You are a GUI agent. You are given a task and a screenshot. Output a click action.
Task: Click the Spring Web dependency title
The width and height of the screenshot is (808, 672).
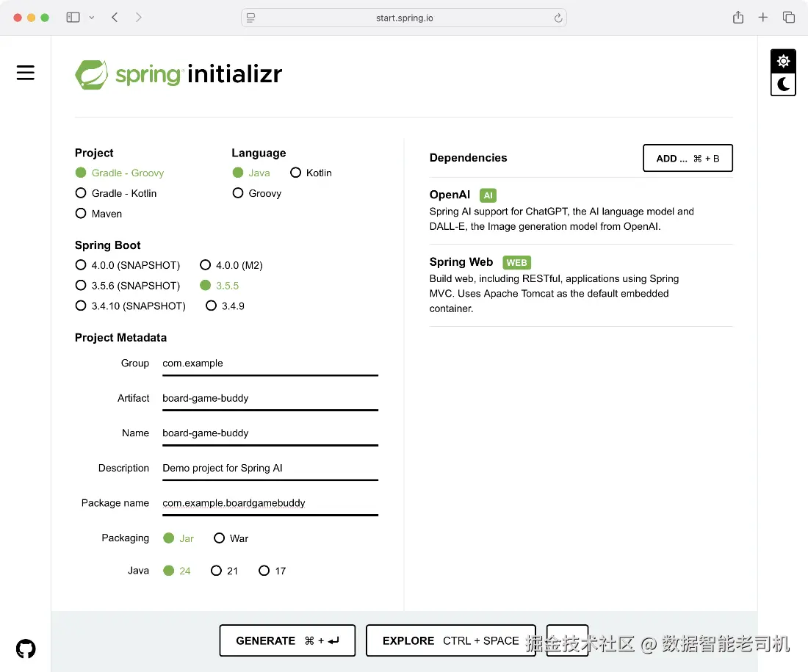[461, 261]
